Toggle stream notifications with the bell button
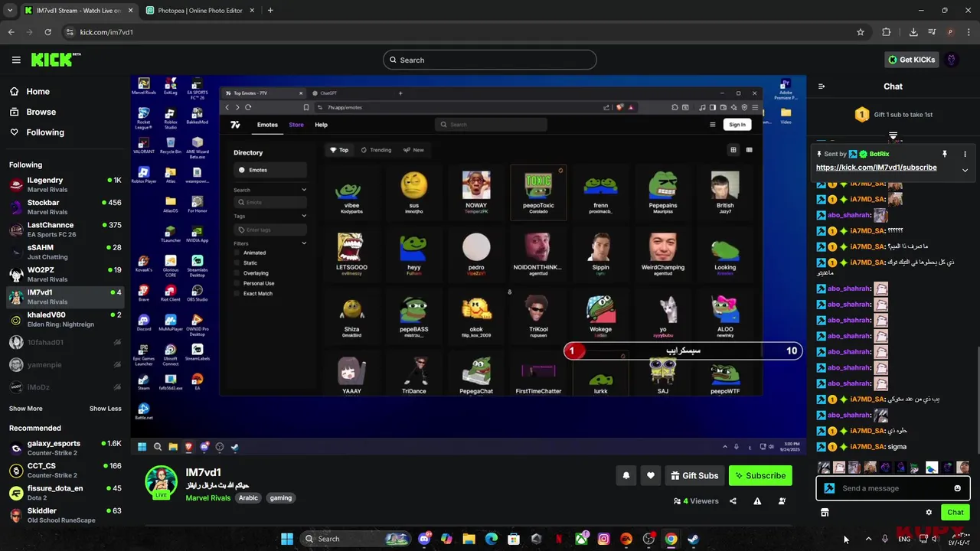This screenshot has height=551, width=980. (626, 475)
